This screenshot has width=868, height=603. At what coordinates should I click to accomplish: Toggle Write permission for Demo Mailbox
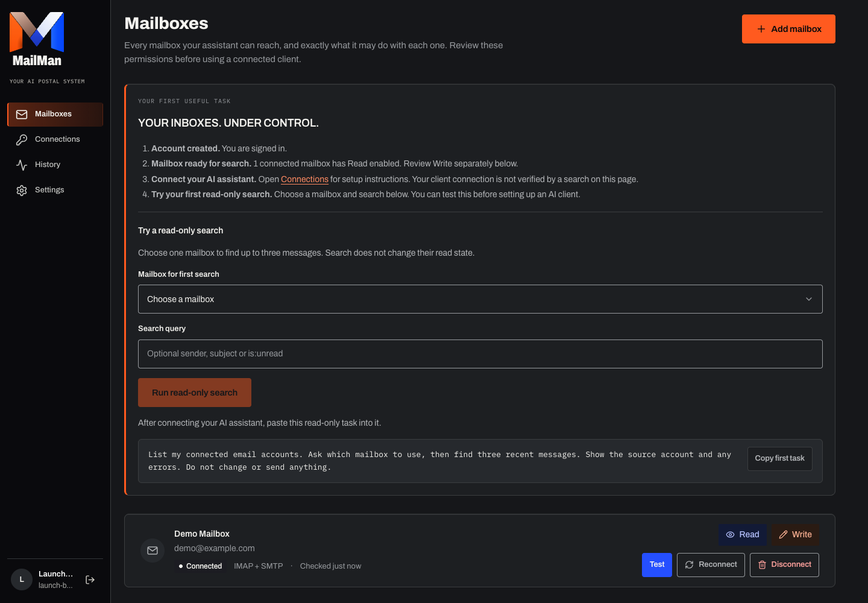pyautogui.click(x=795, y=535)
